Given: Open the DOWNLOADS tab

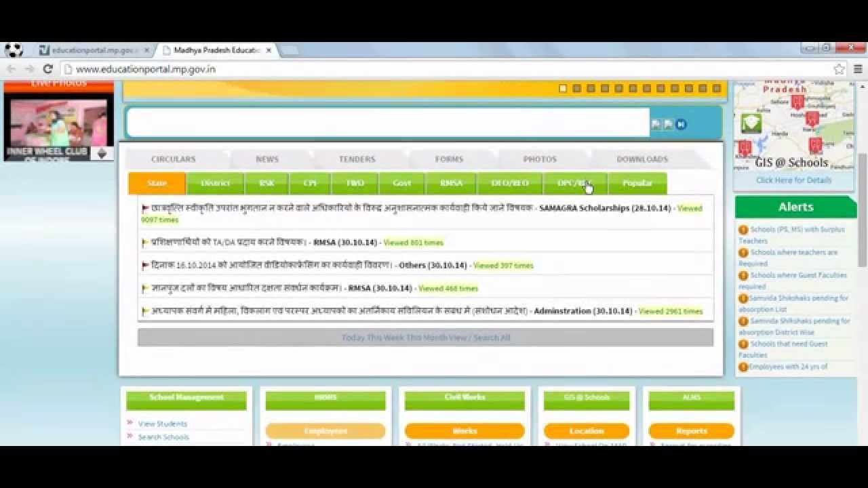Looking at the screenshot, I should (642, 159).
